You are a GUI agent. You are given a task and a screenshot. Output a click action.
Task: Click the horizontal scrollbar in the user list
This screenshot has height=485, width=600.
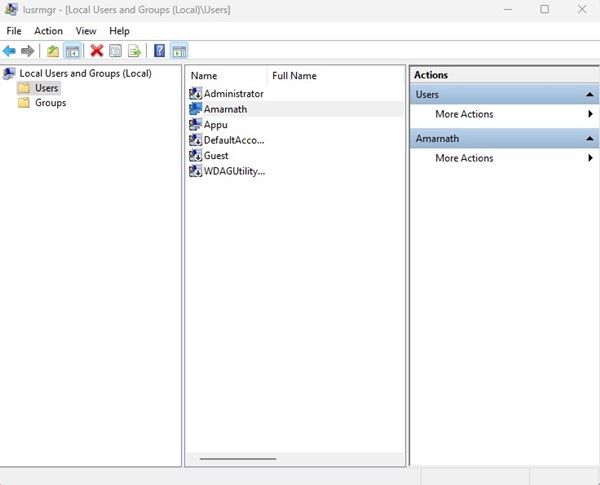238,459
